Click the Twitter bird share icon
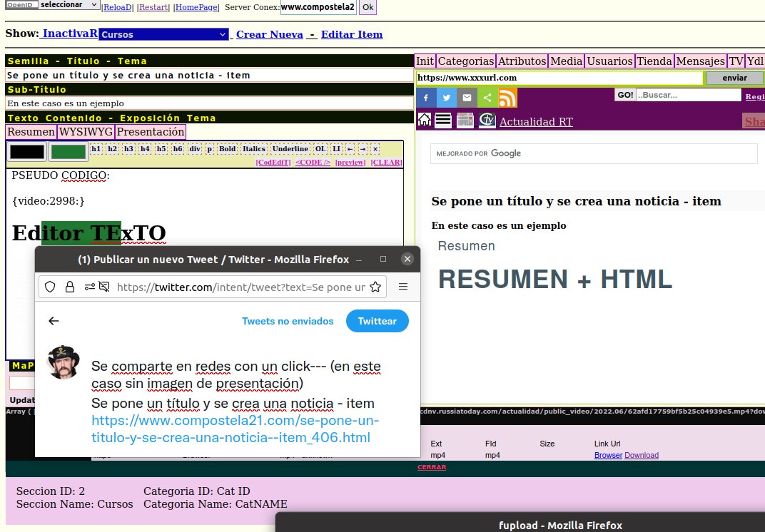 447,98
